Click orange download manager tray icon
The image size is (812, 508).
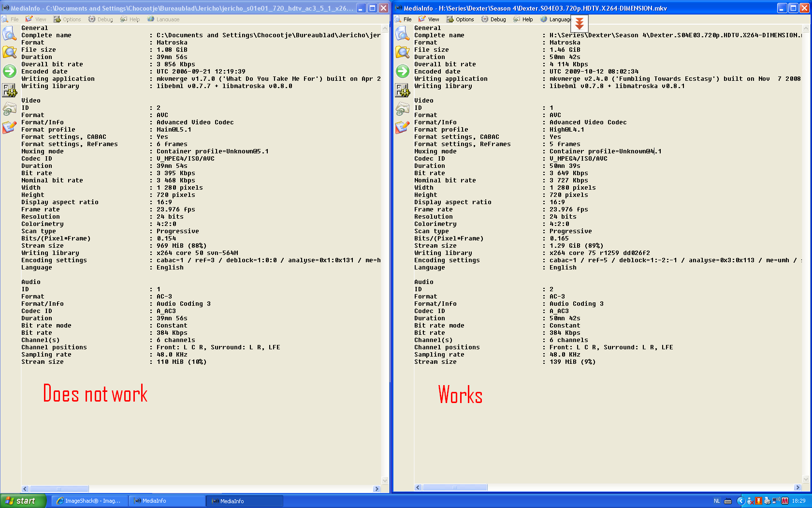point(758,501)
